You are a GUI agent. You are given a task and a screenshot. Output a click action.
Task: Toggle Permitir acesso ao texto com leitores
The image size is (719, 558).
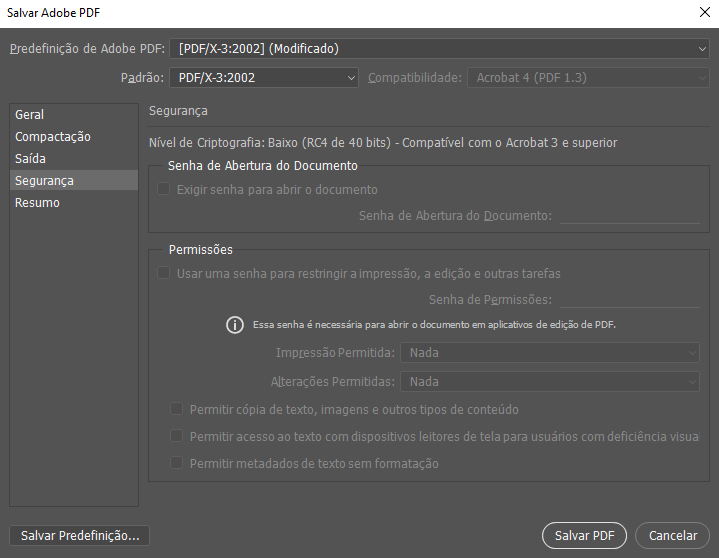(x=177, y=436)
